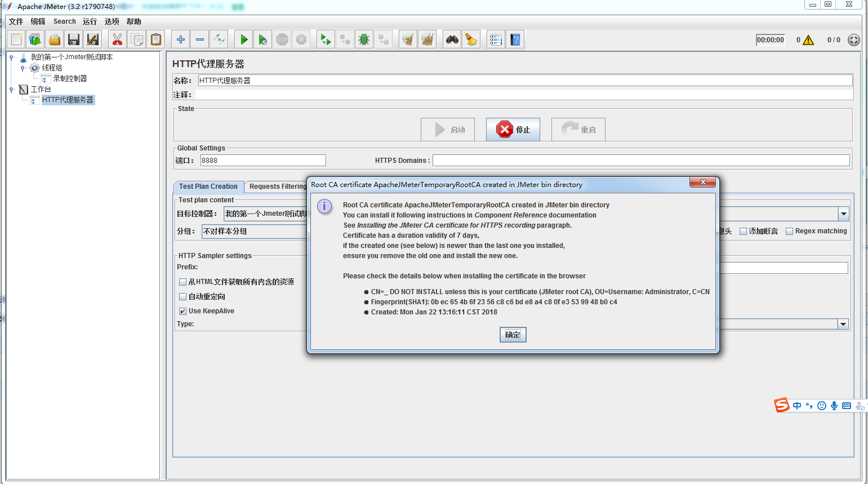Click the grey Shutdown X toolbar icon

pos(301,39)
